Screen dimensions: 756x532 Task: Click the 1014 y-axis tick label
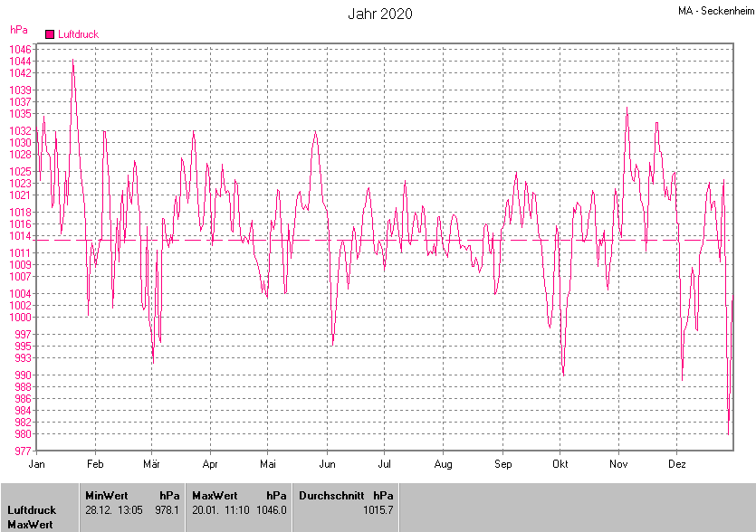click(x=21, y=235)
